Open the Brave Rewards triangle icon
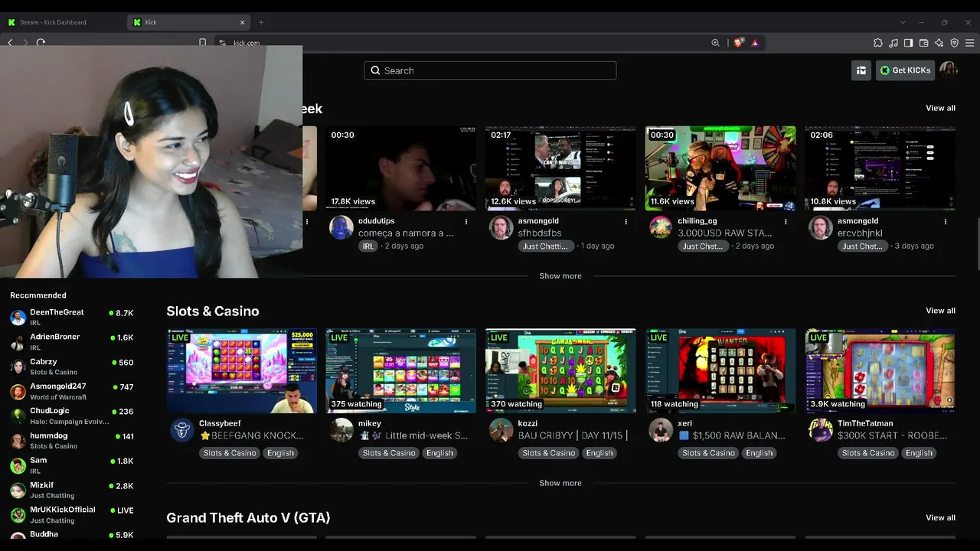980x551 pixels. (x=755, y=43)
